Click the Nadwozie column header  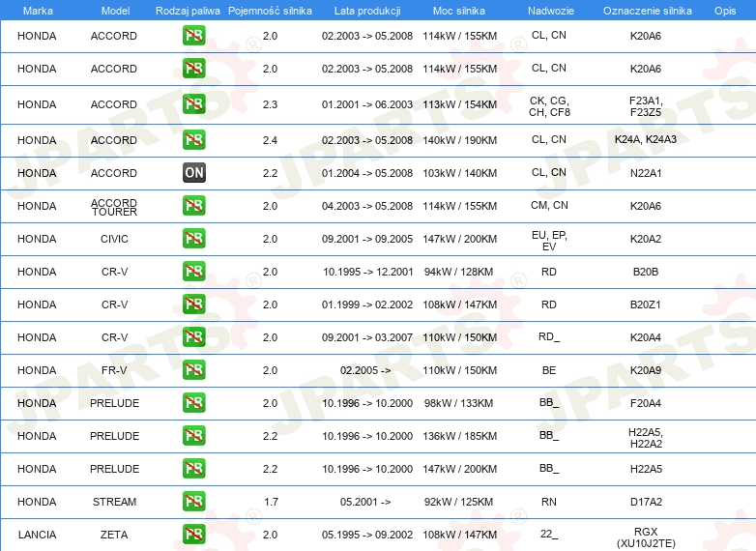point(551,11)
